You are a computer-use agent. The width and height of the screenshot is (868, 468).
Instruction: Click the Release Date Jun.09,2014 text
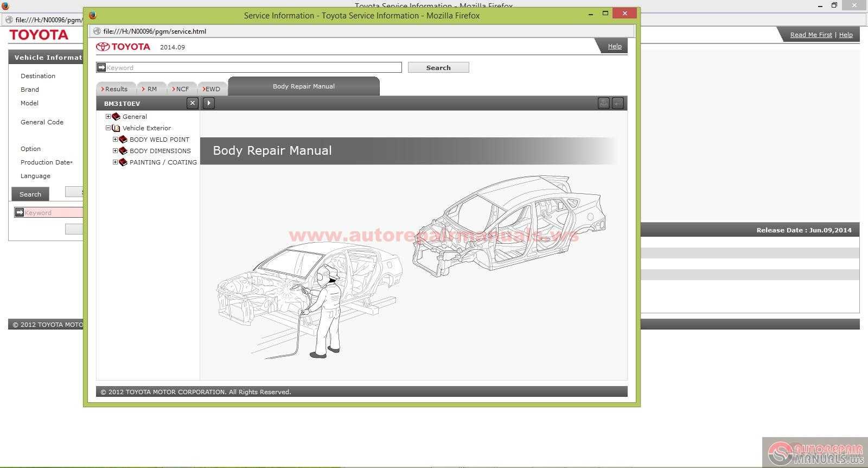[x=804, y=230]
